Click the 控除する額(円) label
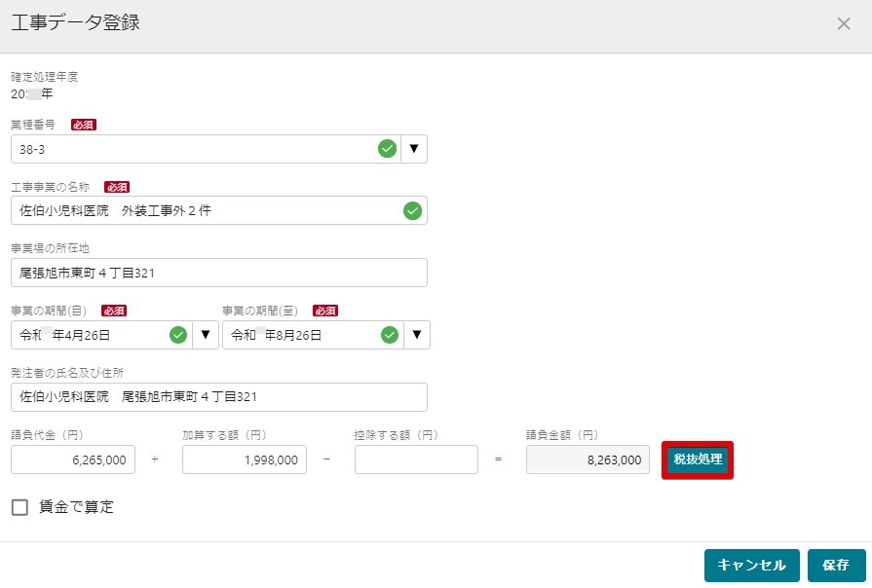 [x=397, y=434]
